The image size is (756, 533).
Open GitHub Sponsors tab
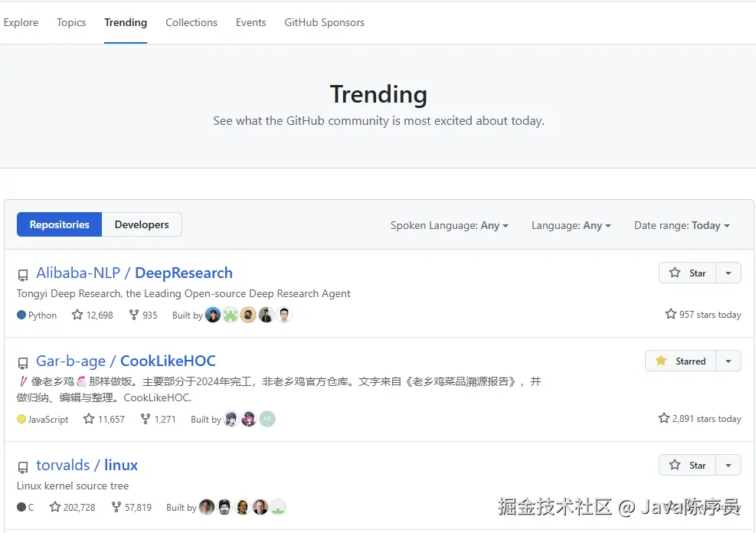click(324, 23)
